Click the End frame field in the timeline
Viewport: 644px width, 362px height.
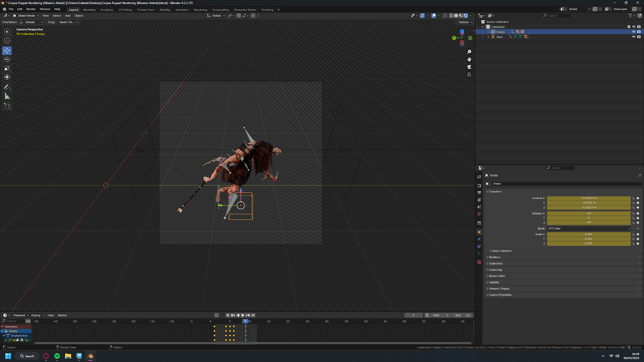coord(462,315)
